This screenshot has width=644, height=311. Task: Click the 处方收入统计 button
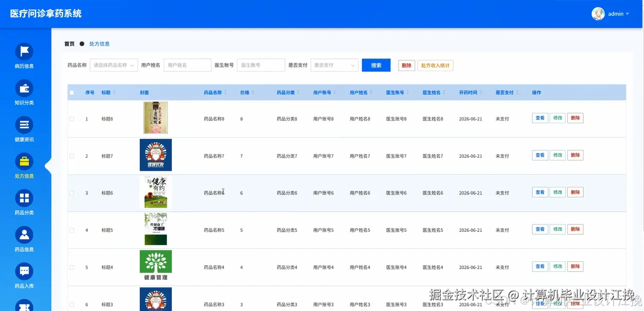pos(435,65)
